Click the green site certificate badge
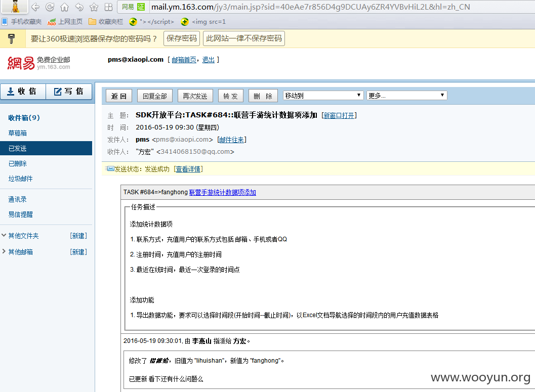The width and height of the screenshot is (535, 392). point(141,7)
